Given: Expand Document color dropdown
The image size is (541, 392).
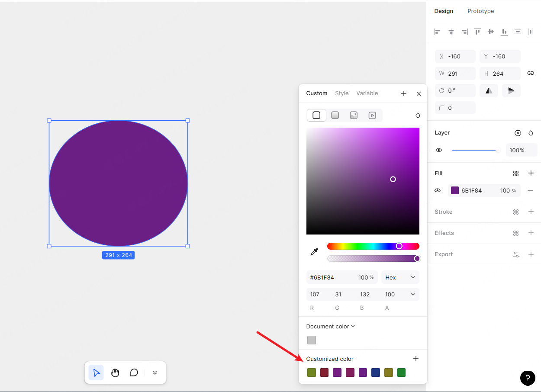Looking at the screenshot, I should 331,326.
